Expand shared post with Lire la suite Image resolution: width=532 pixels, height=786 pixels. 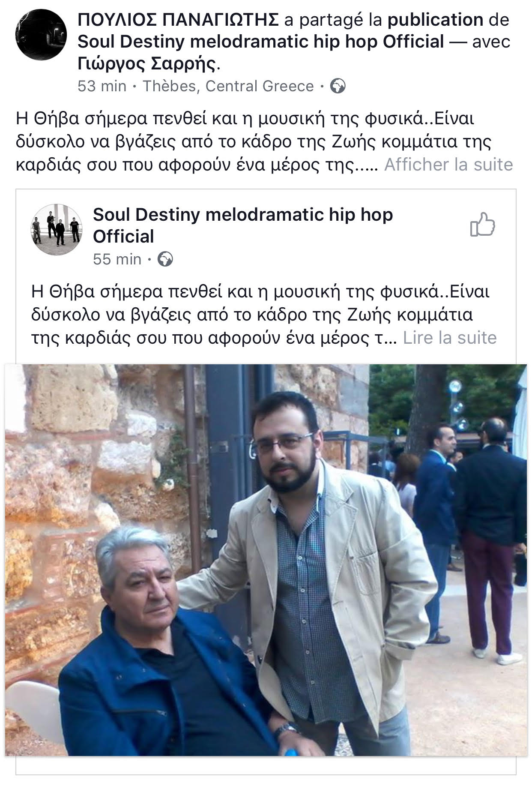point(450,338)
